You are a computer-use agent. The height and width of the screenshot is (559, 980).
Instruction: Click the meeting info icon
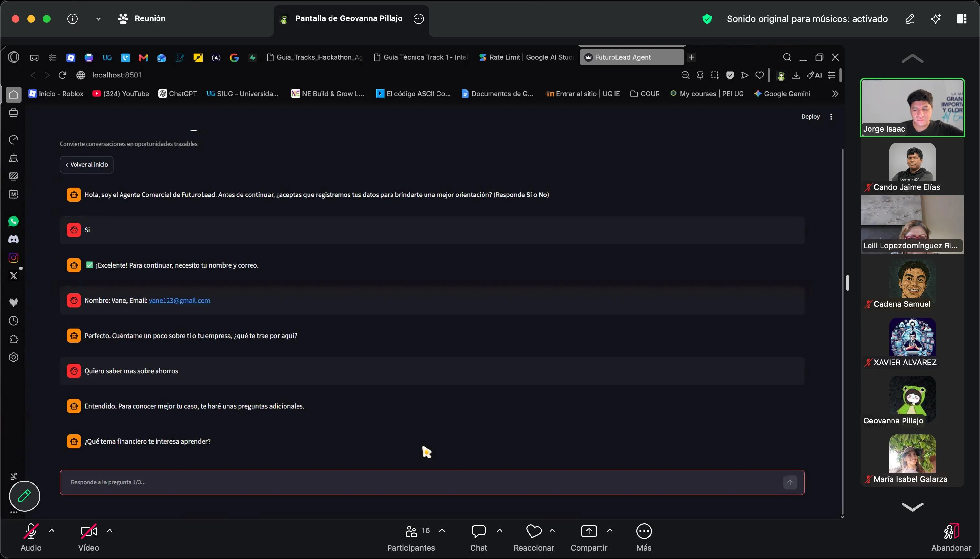pos(73,18)
